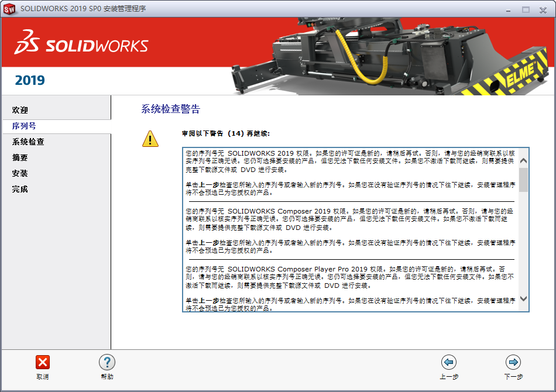Select the 欢迎 step in the sidebar
Screen dimensions: 556x392
(20, 110)
